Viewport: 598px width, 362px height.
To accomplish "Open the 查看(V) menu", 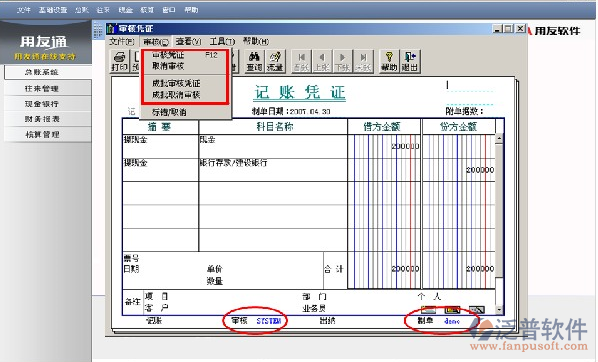I will pyautogui.click(x=188, y=41).
